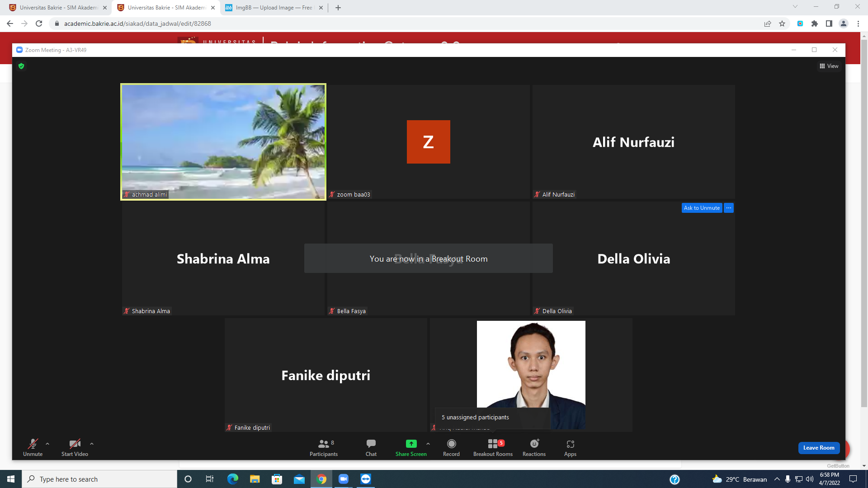
Task: Click the green encryption shield icon
Action: click(x=21, y=66)
